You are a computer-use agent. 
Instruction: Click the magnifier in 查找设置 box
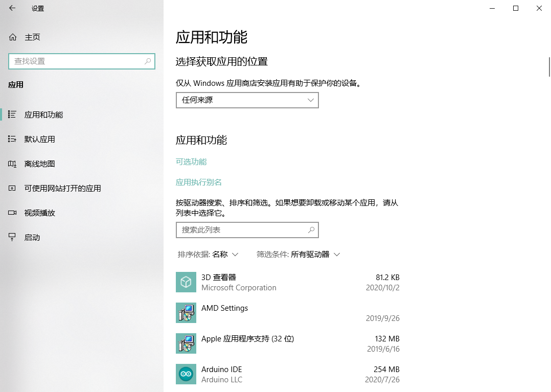click(148, 61)
